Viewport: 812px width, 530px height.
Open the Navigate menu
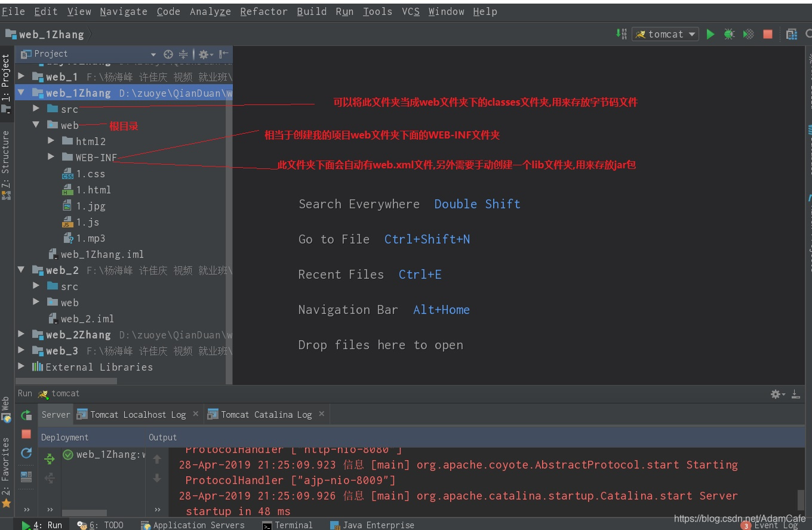[124, 11]
